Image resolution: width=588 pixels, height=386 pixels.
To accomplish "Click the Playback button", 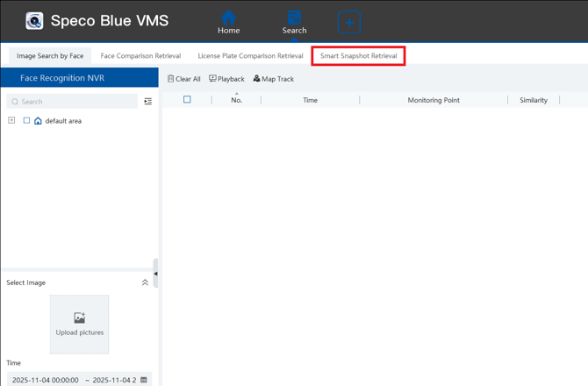I will (x=226, y=79).
